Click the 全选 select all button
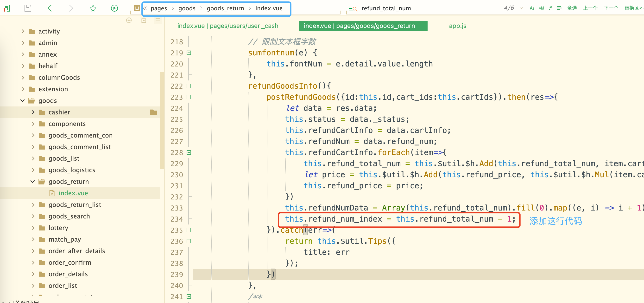This screenshot has width=644, height=303. 572,8
